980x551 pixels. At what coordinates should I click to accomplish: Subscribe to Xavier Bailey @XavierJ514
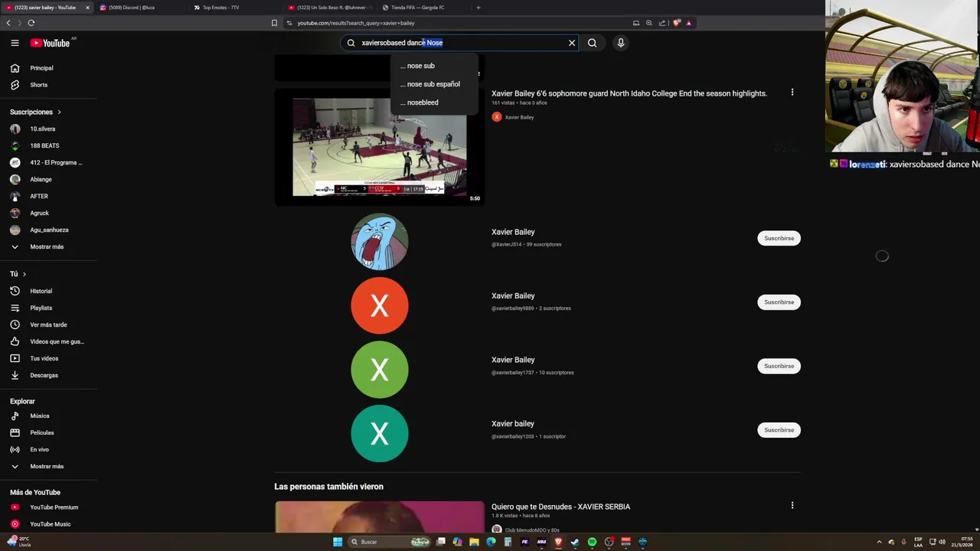point(779,238)
